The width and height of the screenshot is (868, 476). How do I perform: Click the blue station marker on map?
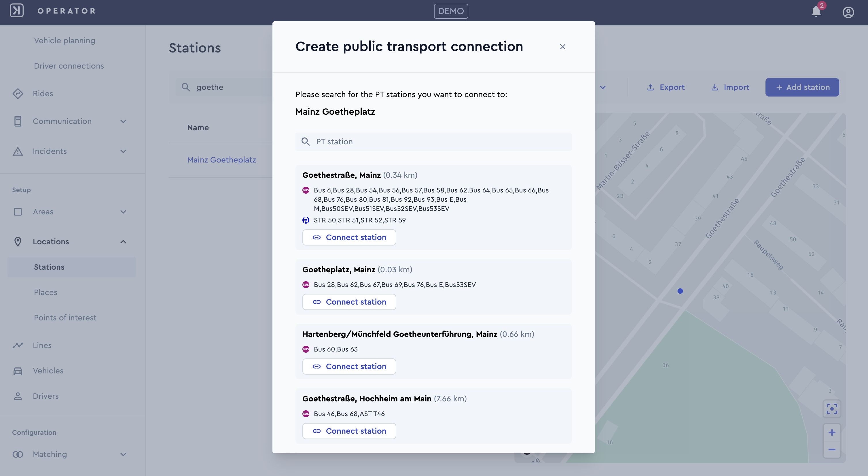[x=680, y=291]
